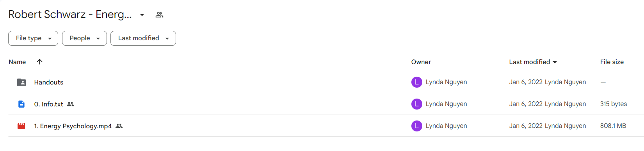The width and height of the screenshot is (644, 151).
Task: Toggle sort direction arrow next to Name
Action: tap(39, 62)
